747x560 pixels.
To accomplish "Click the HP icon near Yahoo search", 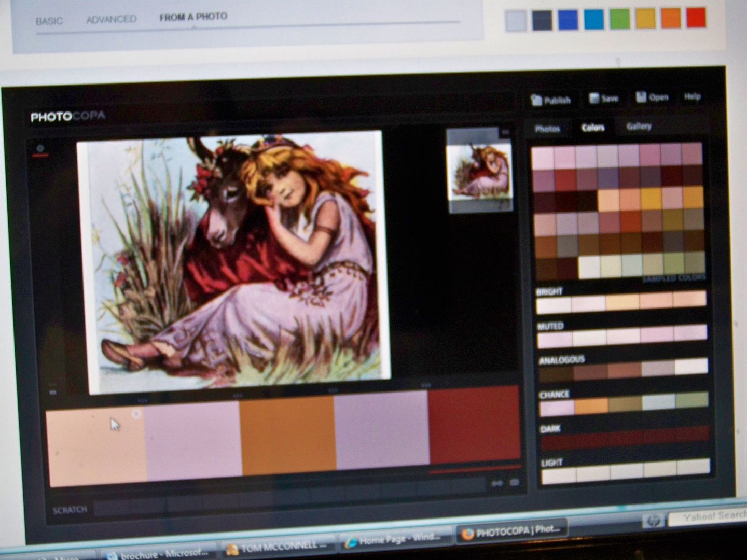I will coord(654,521).
